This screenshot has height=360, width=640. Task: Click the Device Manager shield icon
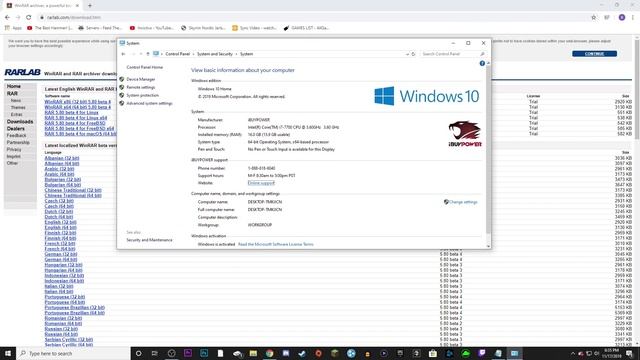122,79
